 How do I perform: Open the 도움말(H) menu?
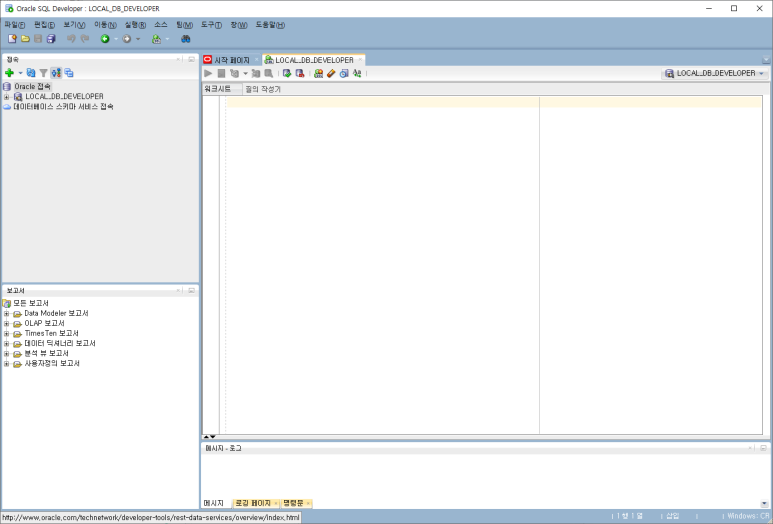point(270,25)
